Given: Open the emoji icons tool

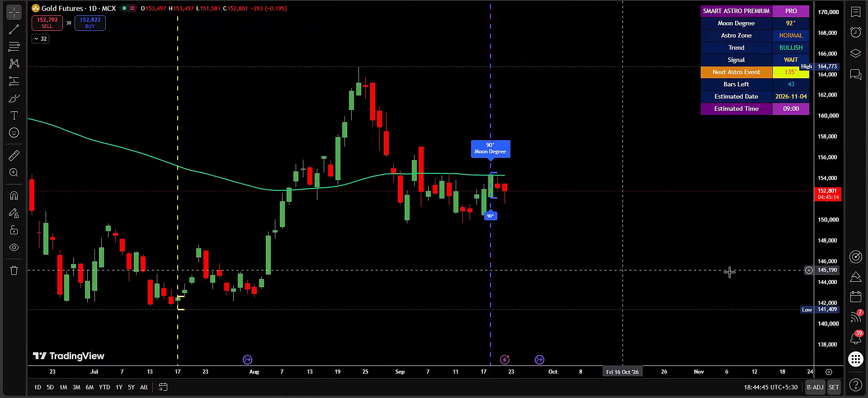Looking at the screenshot, I should [14, 133].
